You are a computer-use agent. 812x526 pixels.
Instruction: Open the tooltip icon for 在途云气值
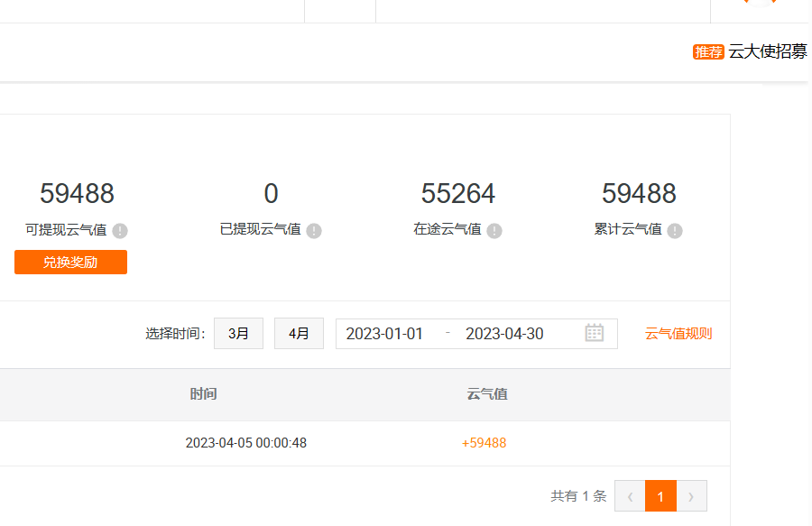494,230
